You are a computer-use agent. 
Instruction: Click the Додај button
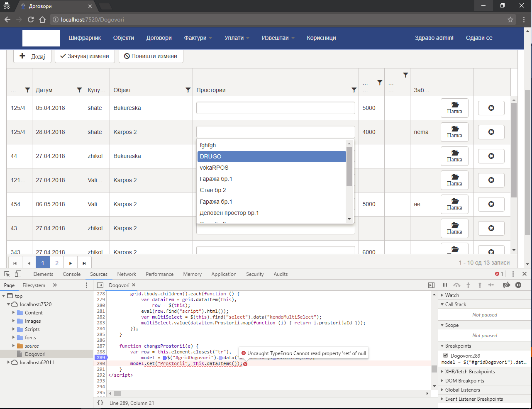(32, 56)
